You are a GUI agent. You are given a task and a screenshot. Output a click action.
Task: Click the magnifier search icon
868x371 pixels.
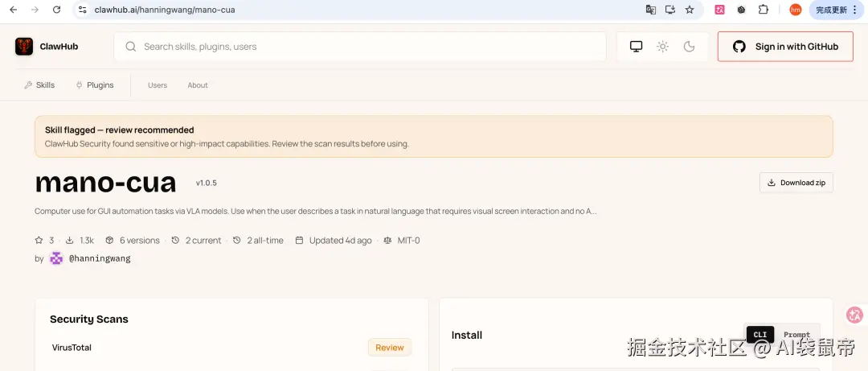[x=131, y=47]
